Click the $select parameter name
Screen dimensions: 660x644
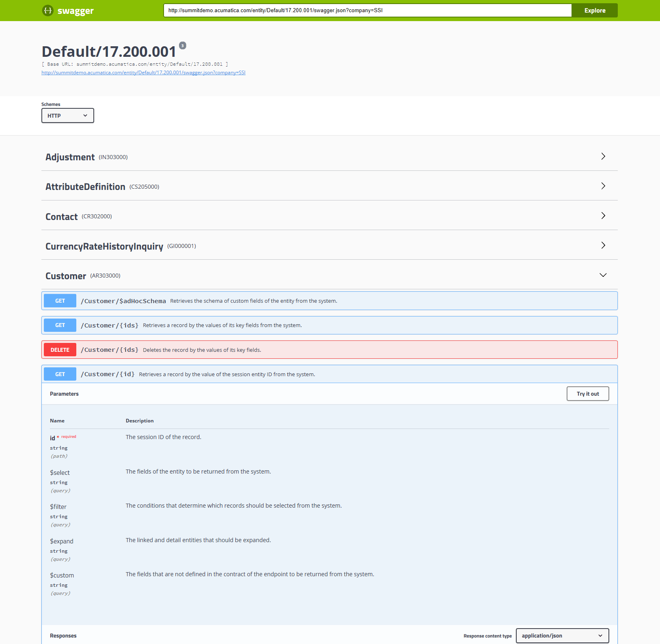coord(60,473)
